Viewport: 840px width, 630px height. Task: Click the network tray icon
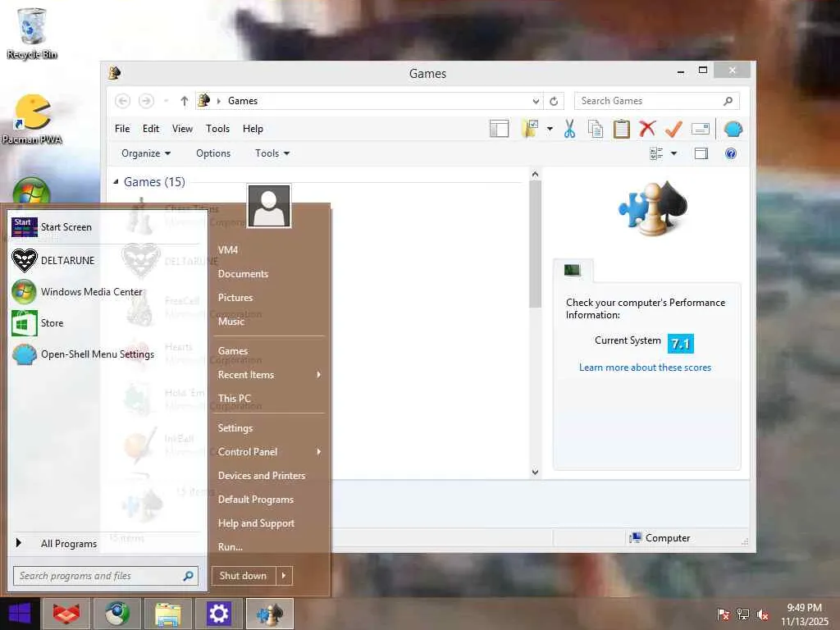pos(743,614)
